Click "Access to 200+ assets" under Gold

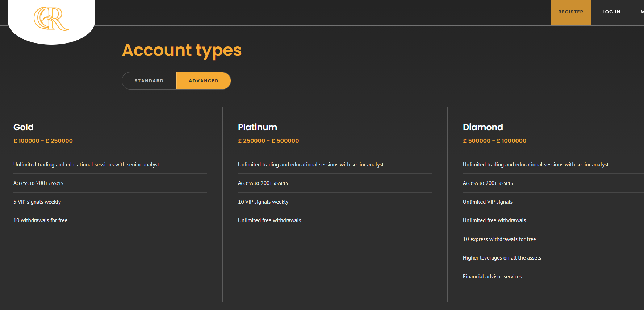click(38, 183)
